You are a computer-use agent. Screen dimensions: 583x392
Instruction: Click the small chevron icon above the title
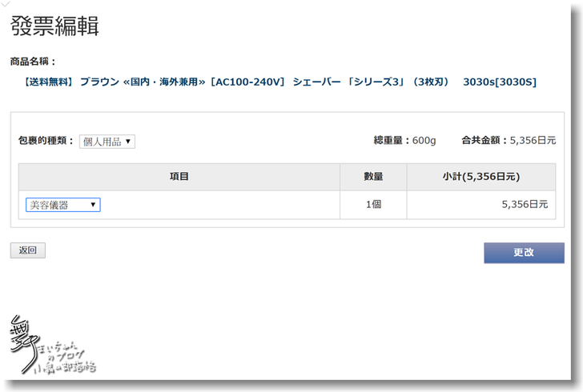6,4
